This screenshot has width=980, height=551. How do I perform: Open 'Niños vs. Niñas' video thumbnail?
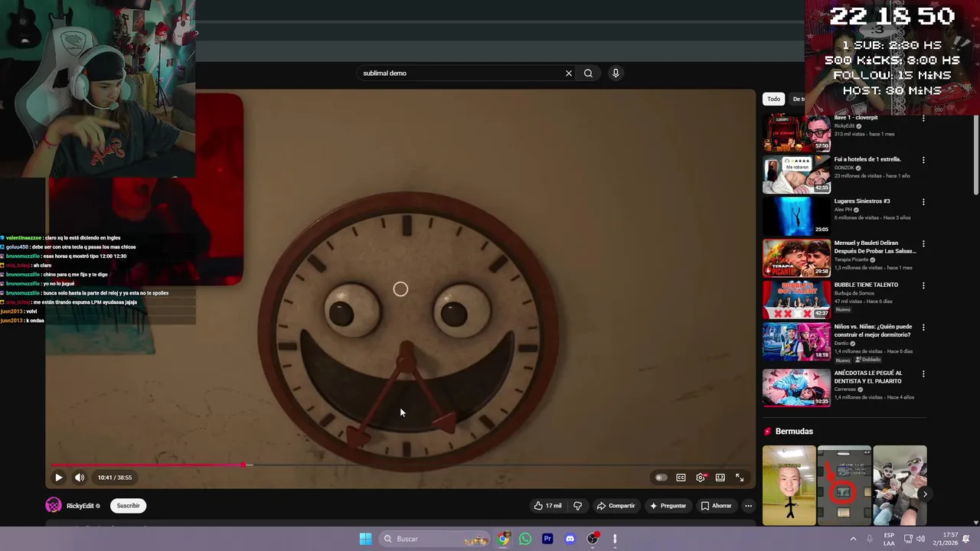(x=796, y=341)
